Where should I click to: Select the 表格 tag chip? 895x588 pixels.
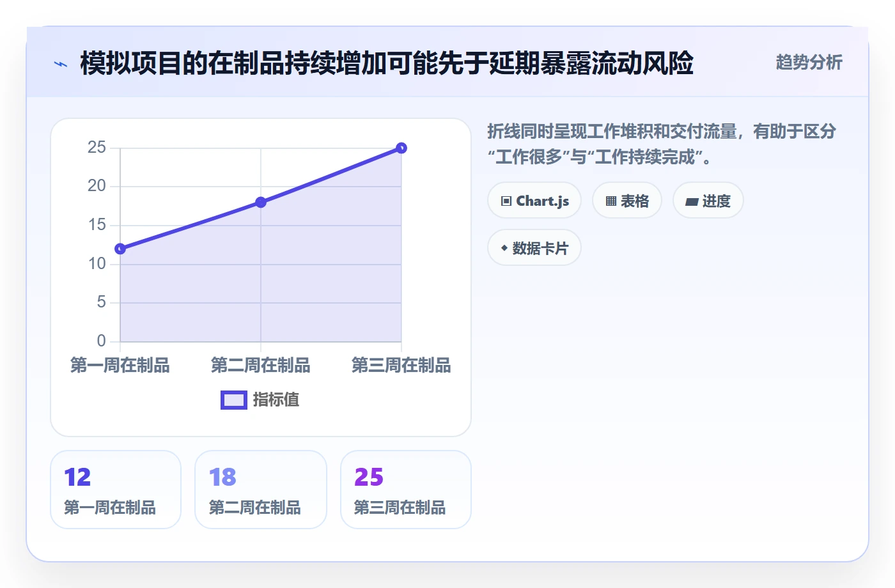point(627,201)
